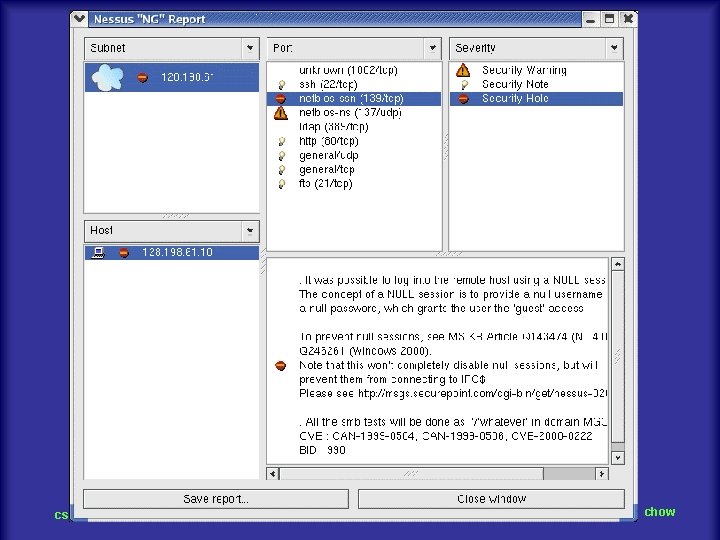Click red hole icon in report details pane
Screen dimensions: 720x540
281,366
